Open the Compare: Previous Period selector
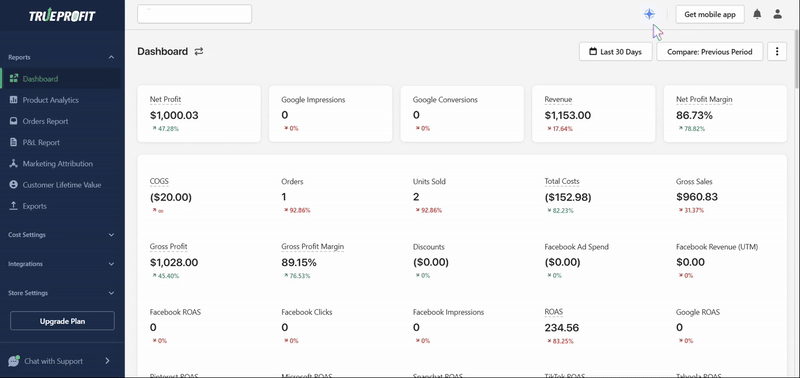The height and width of the screenshot is (378, 800). coord(710,52)
